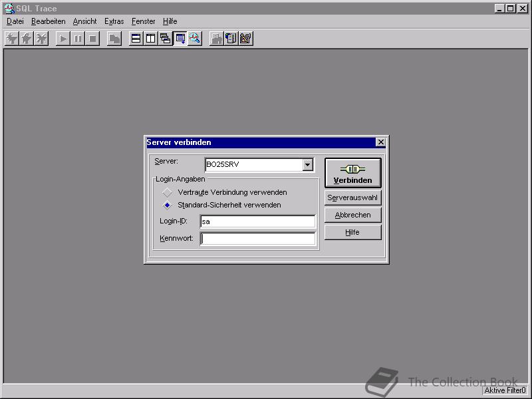Viewport: 532px width, 399px height.
Task: Open the Extras menu
Action: click(x=114, y=21)
